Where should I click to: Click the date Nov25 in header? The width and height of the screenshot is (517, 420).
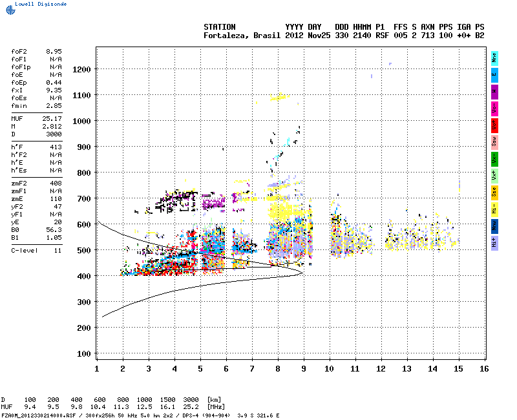[319, 36]
